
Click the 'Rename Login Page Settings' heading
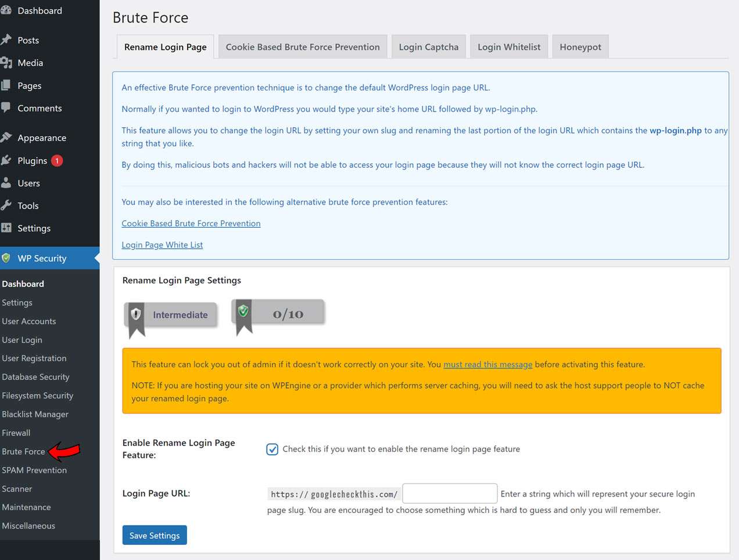pyautogui.click(x=182, y=281)
